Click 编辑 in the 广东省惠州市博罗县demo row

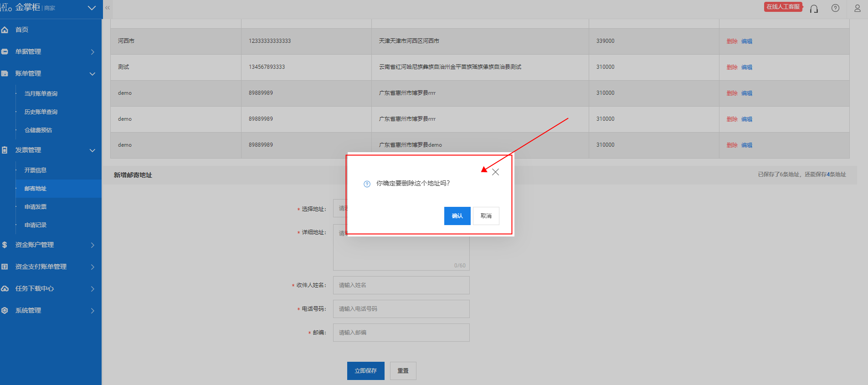746,145
